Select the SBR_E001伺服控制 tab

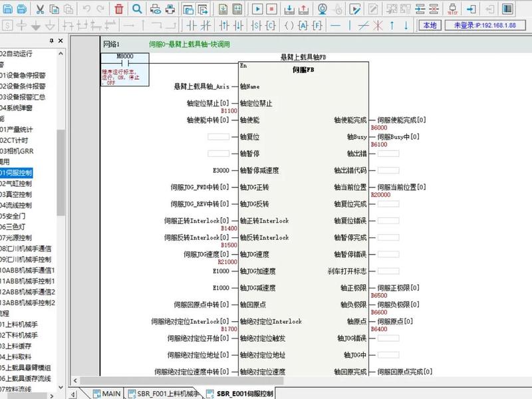pyautogui.click(x=240, y=394)
